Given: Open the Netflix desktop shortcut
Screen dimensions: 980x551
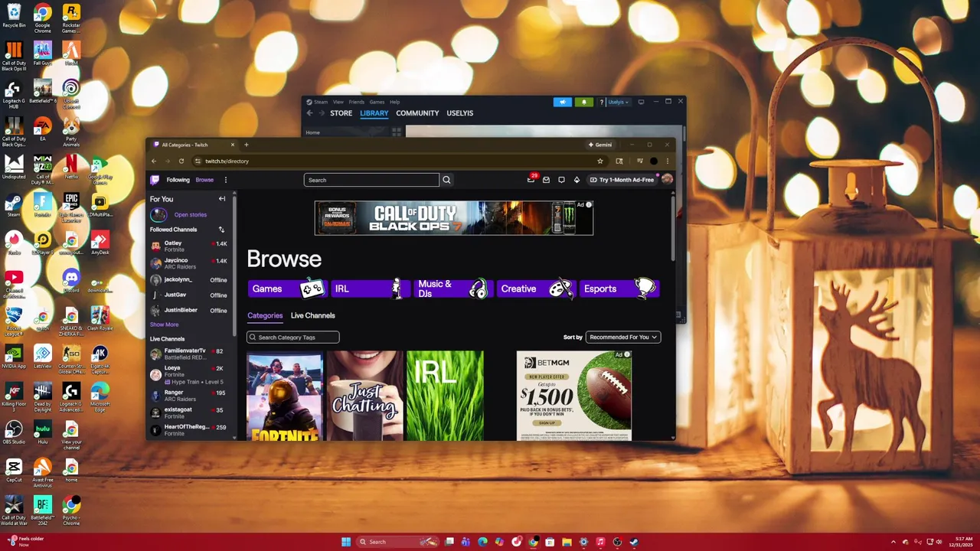Looking at the screenshot, I should click(x=70, y=166).
